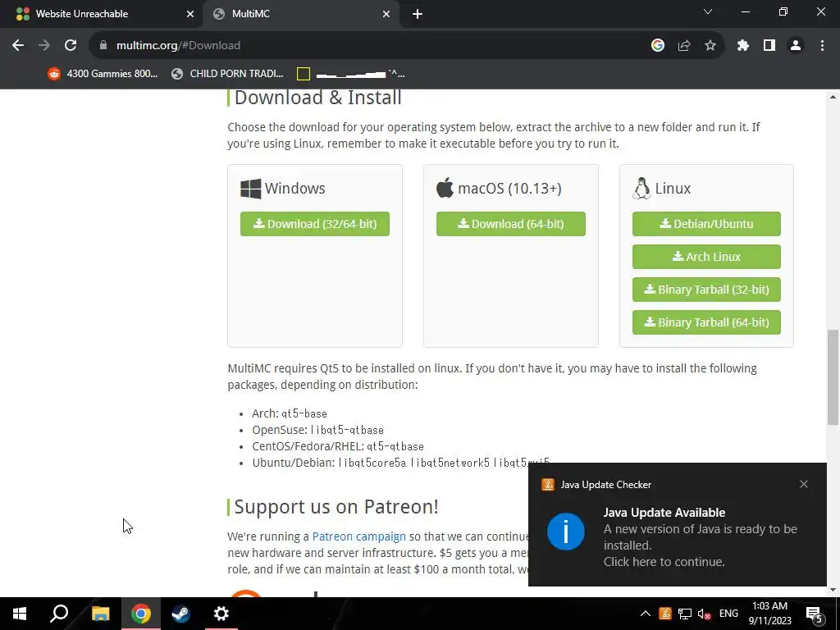Click the scrollbar's up arrow
Viewport: 840px width, 630px height.
(x=833, y=97)
